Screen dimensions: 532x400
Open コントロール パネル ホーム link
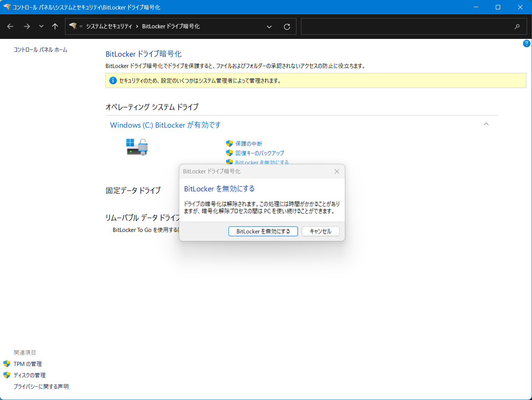point(40,50)
